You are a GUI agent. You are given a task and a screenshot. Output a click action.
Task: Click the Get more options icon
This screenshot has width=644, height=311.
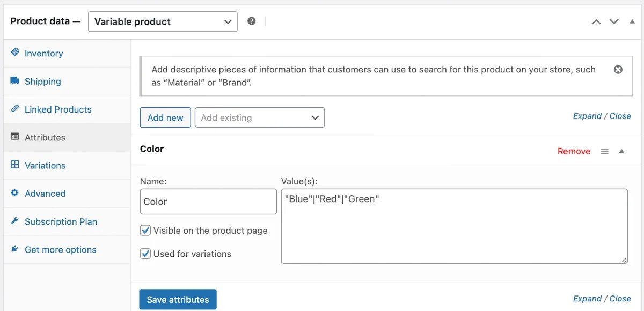point(14,249)
